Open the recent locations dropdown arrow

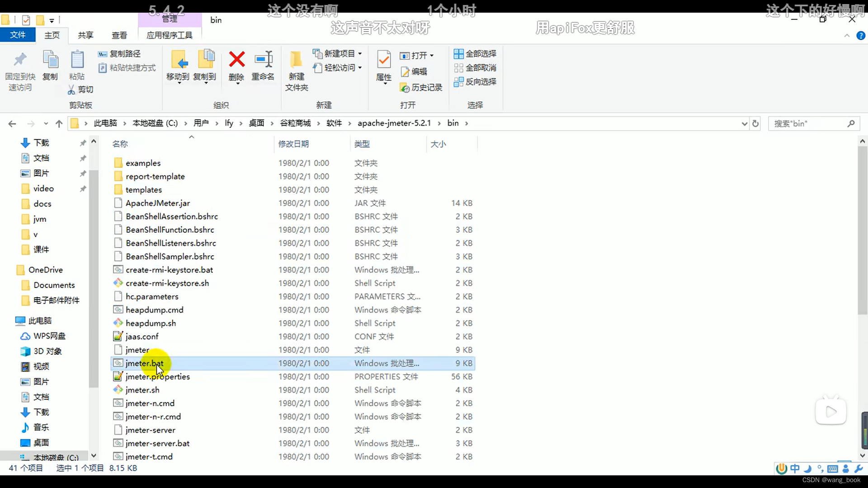[46, 123]
